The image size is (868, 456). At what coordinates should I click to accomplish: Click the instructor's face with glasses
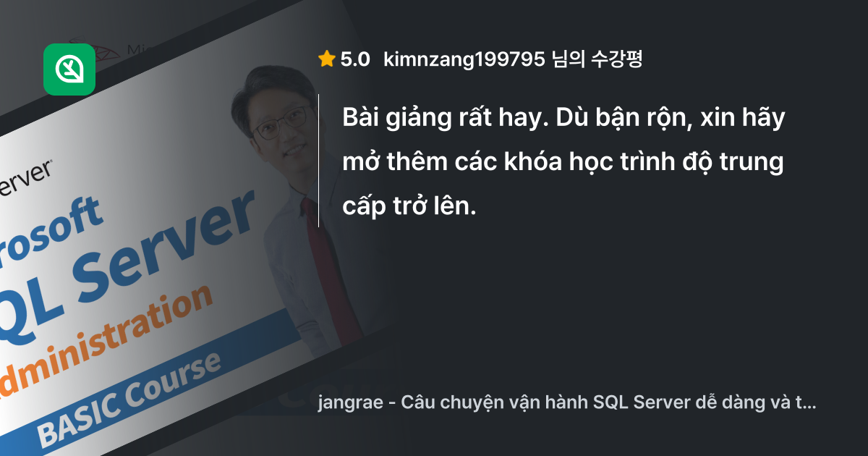[x=277, y=124]
